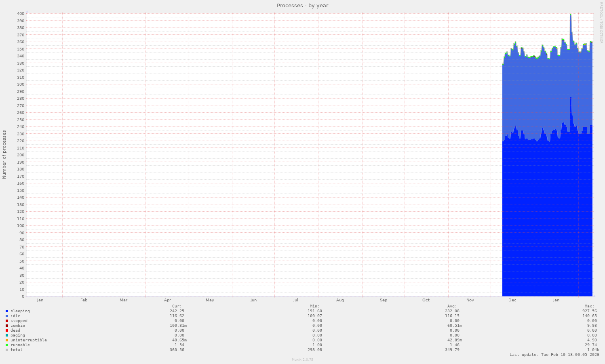Click the "uninterruptible" legend label
This screenshot has width=605, height=364.
tap(29, 340)
